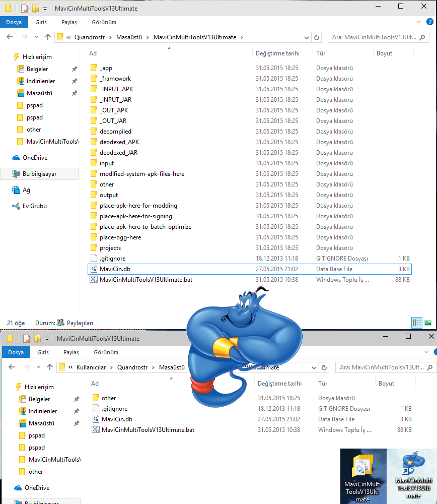Image resolution: width=437 pixels, height=504 pixels.
Task: Select the _INPUT_JAR folder
Action: pyautogui.click(x=115, y=100)
